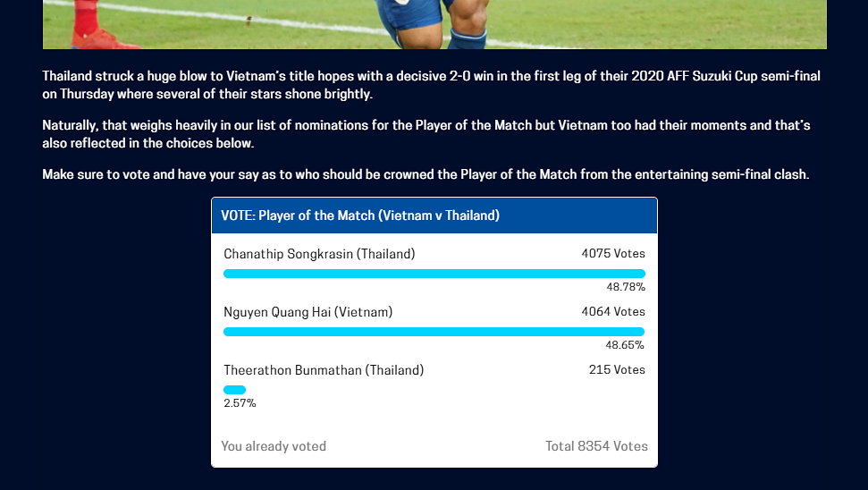Click the '4064 Votes' count
Screen dimensions: 868x490
(x=613, y=312)
